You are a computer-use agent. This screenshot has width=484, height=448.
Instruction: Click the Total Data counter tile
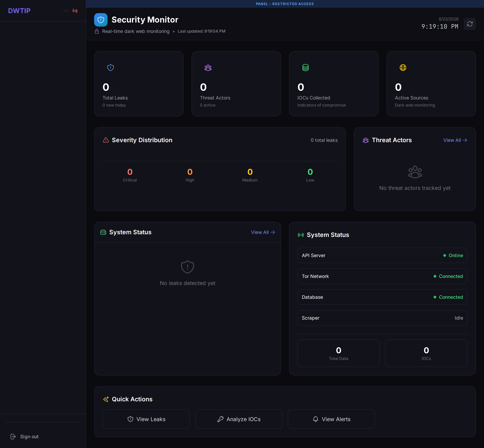tap(338, 353)
